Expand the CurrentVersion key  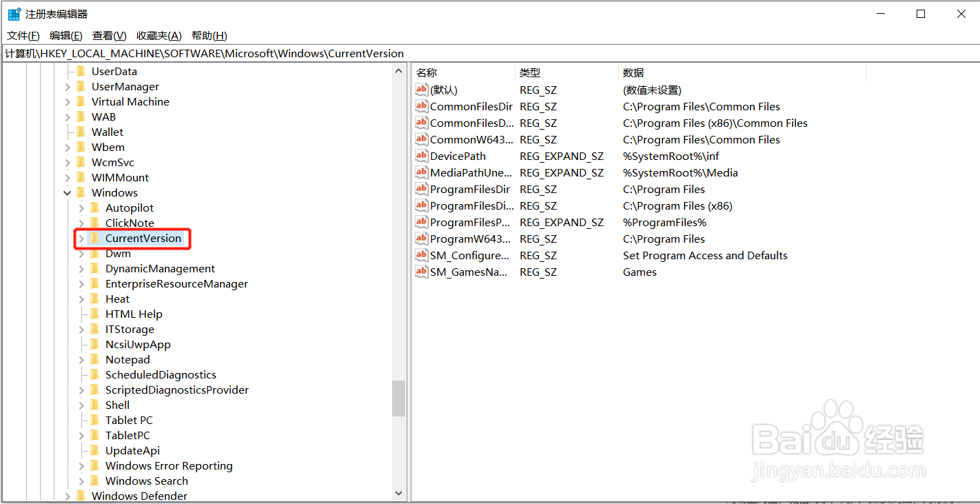[x=81, y=239]
